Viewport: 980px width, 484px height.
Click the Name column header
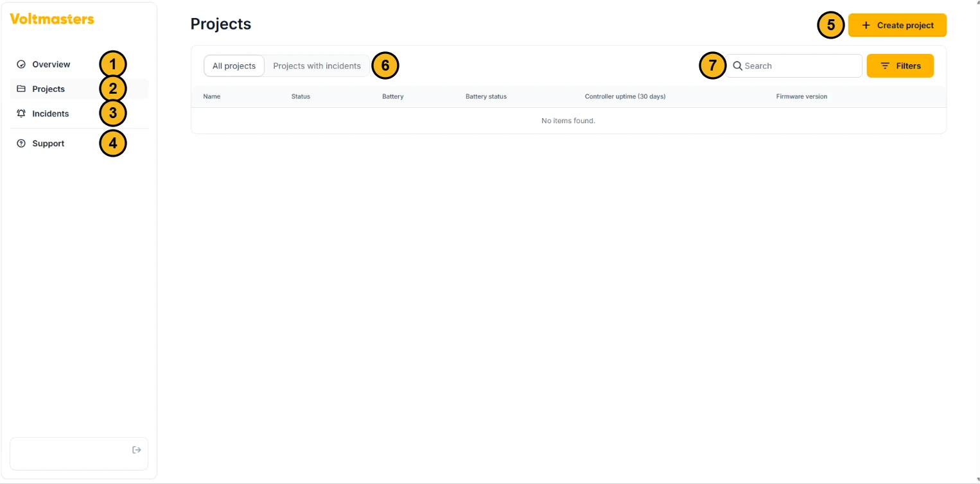click(212, 97)
